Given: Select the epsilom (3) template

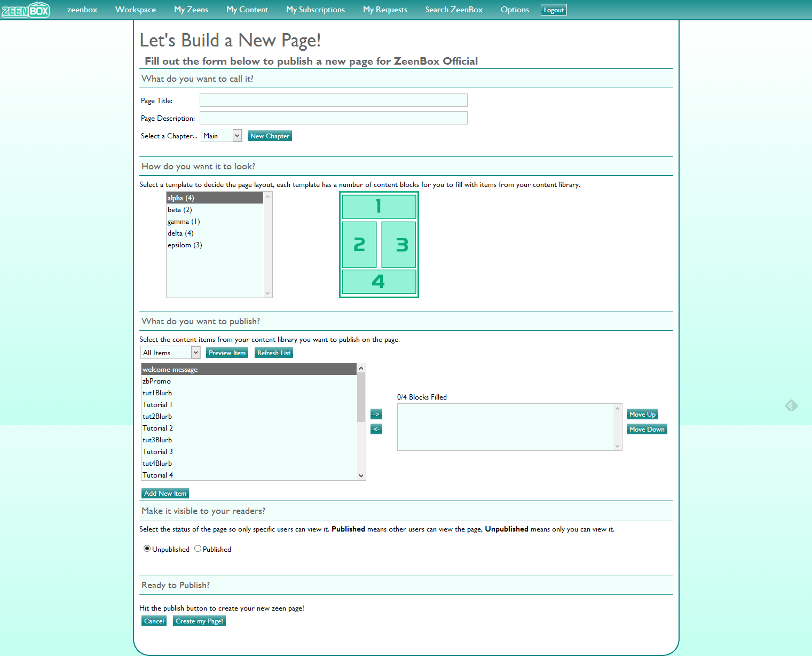Looking at the screenshot, I should (x=215, y=245).
